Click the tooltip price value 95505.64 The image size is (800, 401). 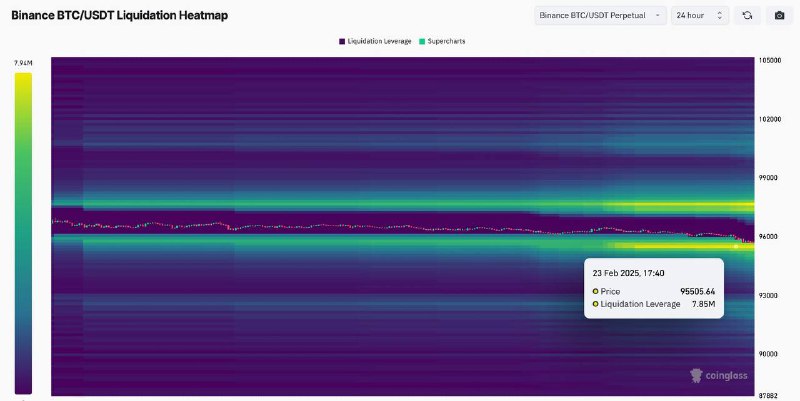pyautogui.click(x=697, y=291)
